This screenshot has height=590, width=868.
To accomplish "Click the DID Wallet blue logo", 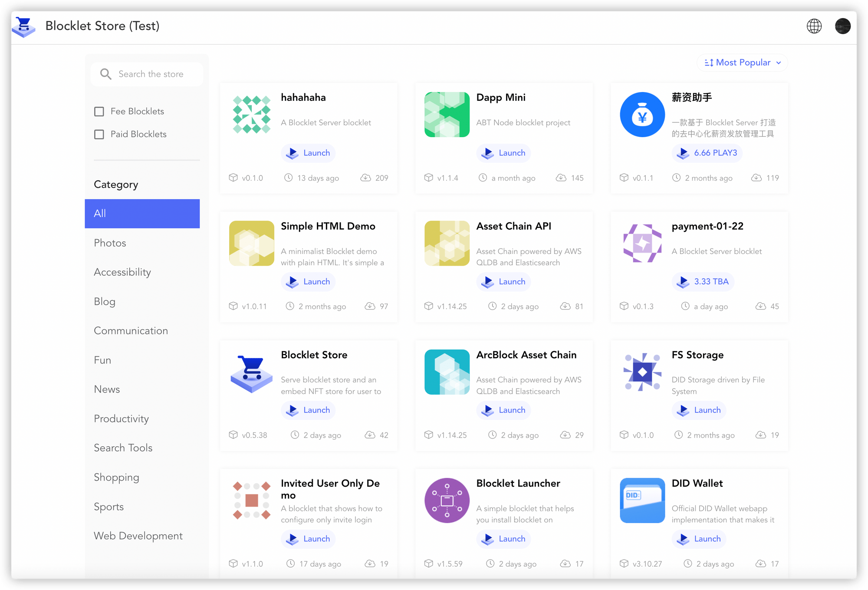I will (x=642, y=501).
